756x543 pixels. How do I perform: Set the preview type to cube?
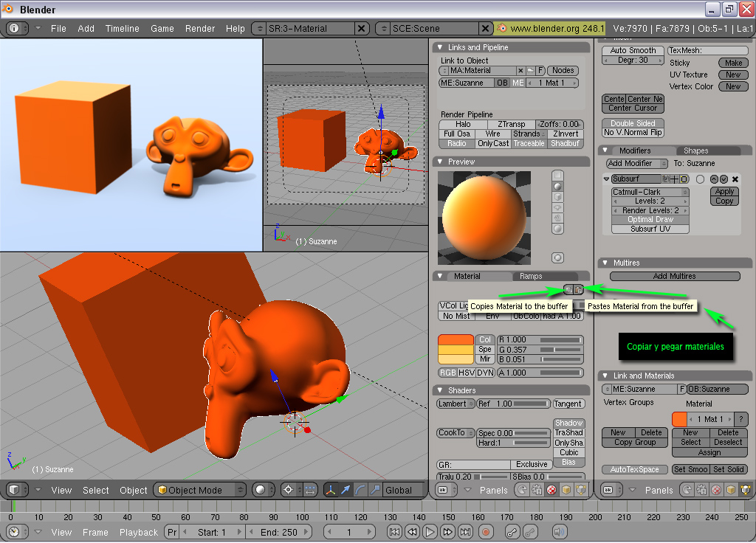[x=557, y=196]
